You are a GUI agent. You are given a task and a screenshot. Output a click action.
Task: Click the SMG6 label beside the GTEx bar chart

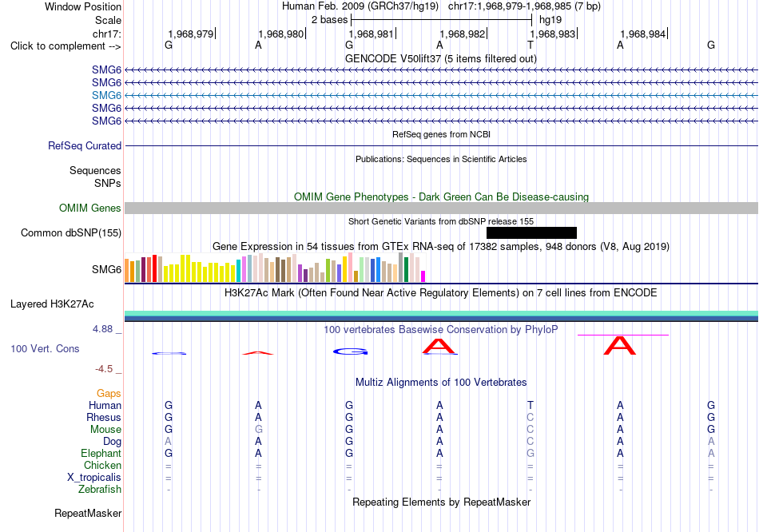(106, 270)
